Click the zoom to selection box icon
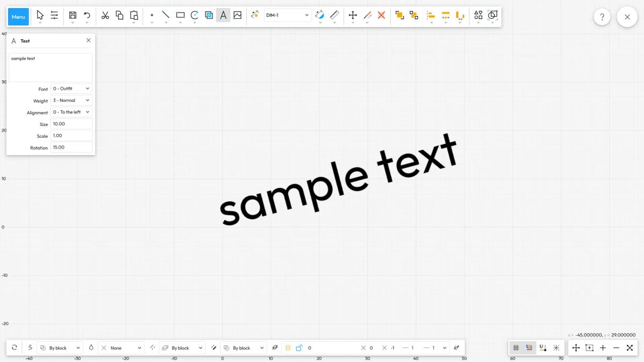Screen dimensions: 644x362 (x=589, y=348)
